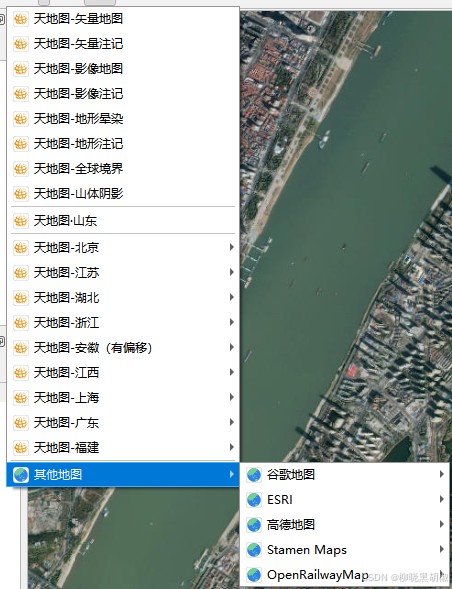This screenshot has height=589, width=452.
Task: Select 天地图-山体阴影 label text
Action: click(78, 194)
